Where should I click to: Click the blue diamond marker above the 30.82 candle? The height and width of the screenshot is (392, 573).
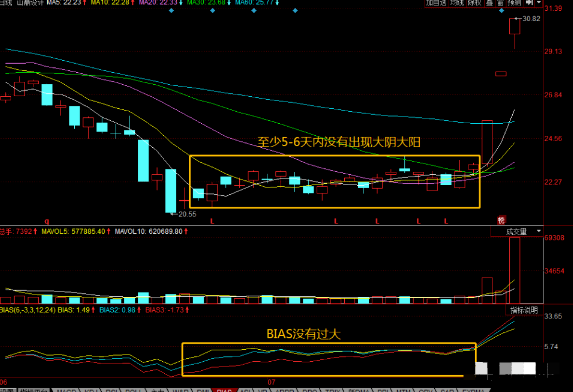[501, 11]
